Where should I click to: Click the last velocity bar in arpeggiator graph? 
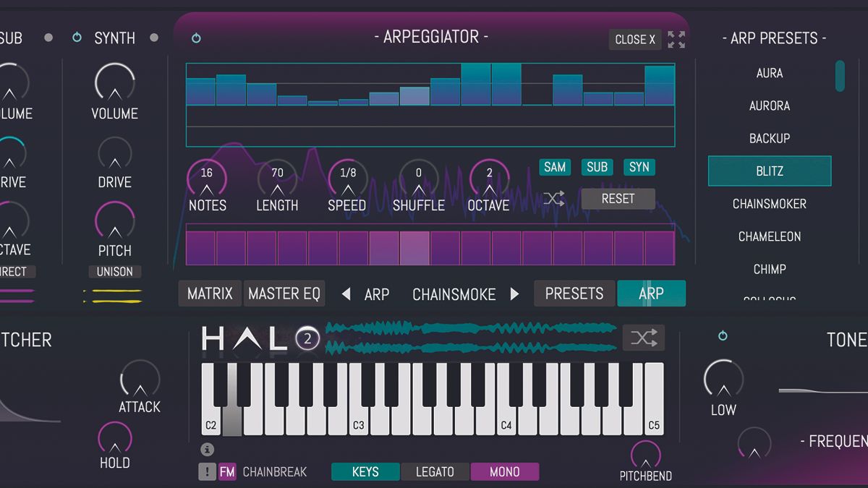click(x=659, y=86)
